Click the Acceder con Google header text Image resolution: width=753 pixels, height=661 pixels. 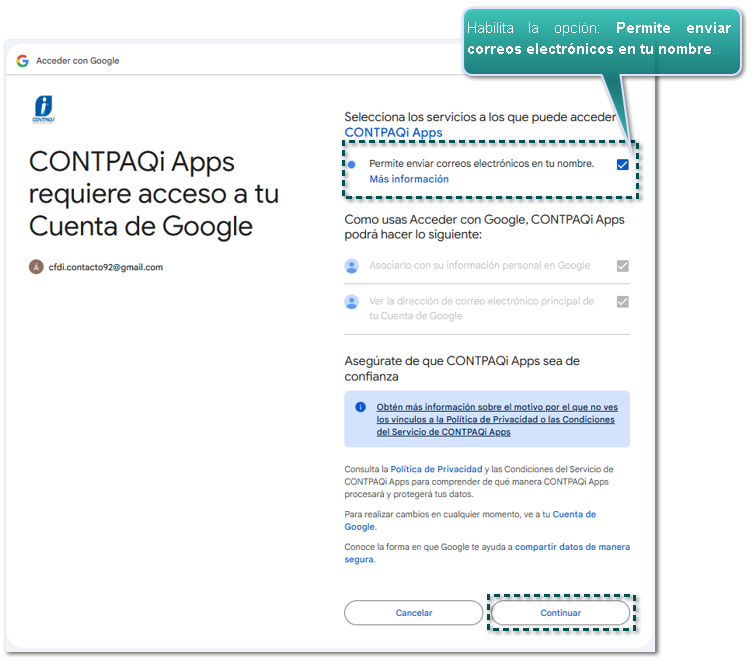[x=77, y=61]
